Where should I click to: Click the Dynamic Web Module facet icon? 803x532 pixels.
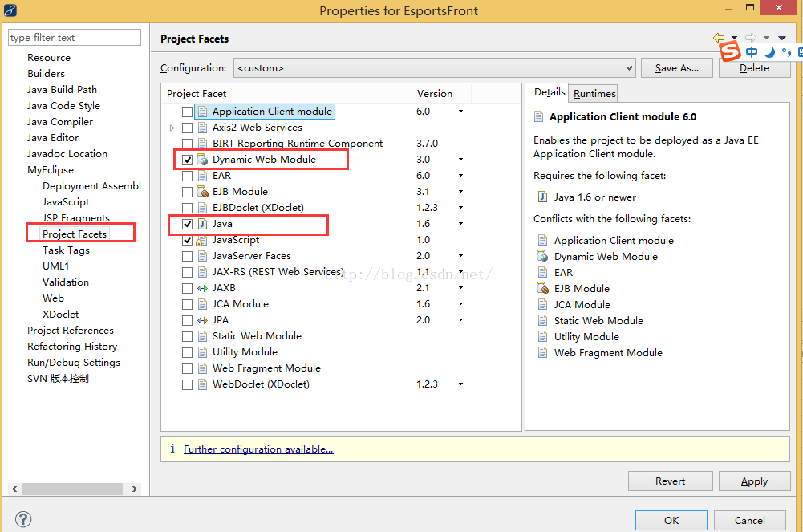coord(202,159)
